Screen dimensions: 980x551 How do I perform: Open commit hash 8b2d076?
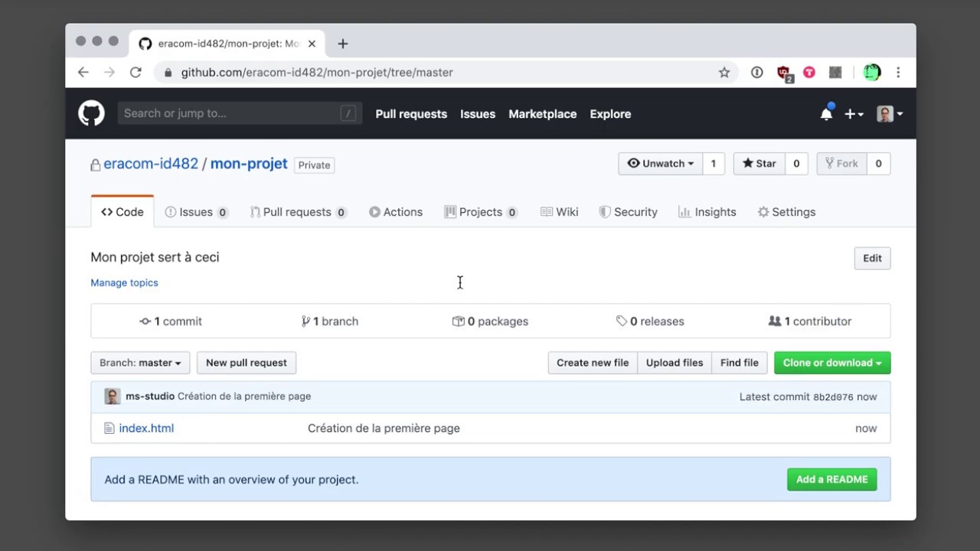tap(833, 397)
